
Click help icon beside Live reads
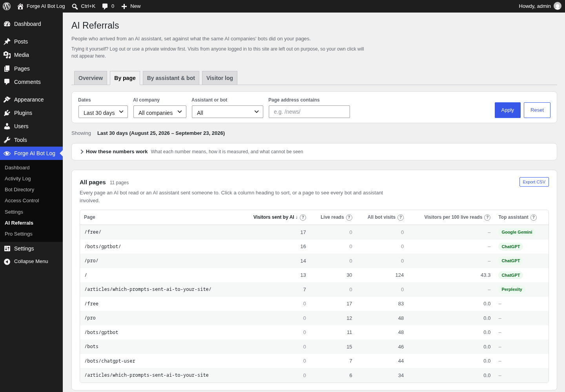[x=349, y=218]
